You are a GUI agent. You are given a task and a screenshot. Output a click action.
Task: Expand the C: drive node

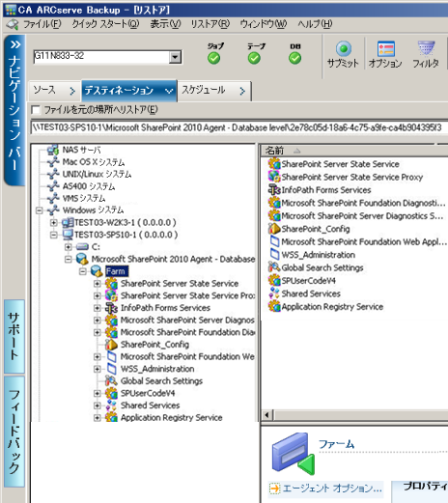[68, 247]
